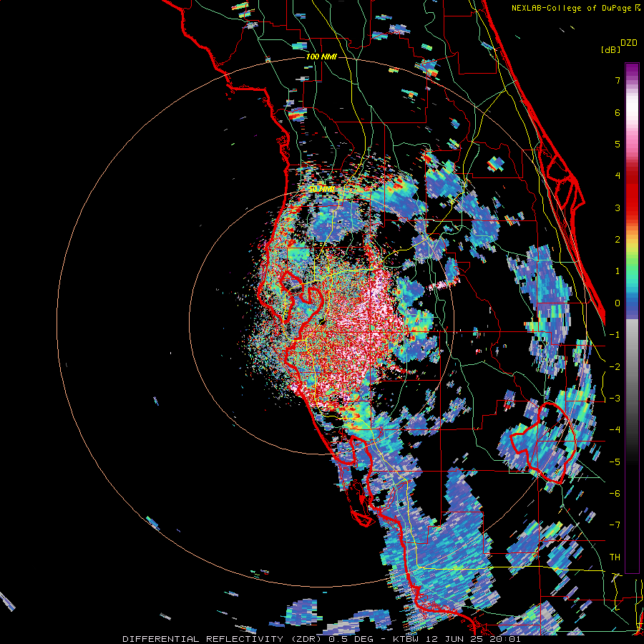Click the scale value -2
644x644 pixels.
615,367
